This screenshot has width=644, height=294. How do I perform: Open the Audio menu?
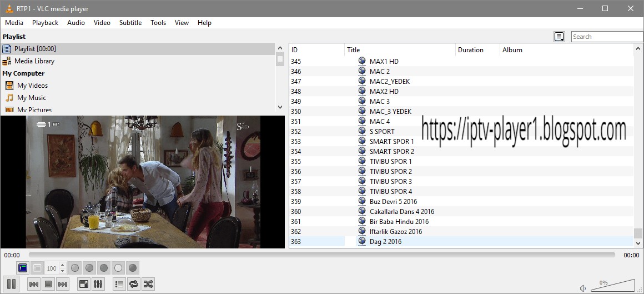click(76, 23)
